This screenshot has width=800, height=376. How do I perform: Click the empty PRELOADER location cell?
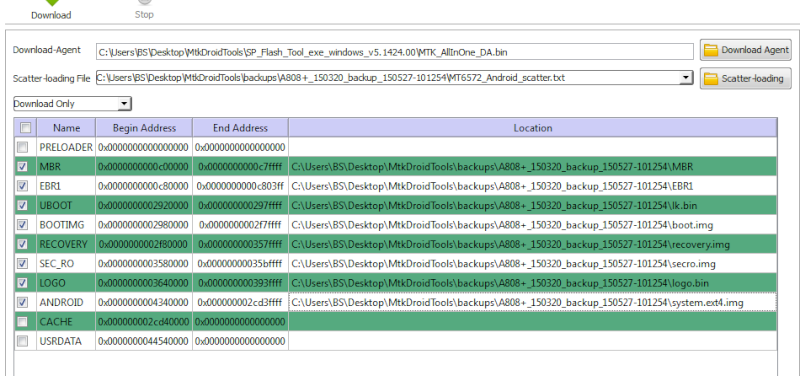(x=533, y=147)
